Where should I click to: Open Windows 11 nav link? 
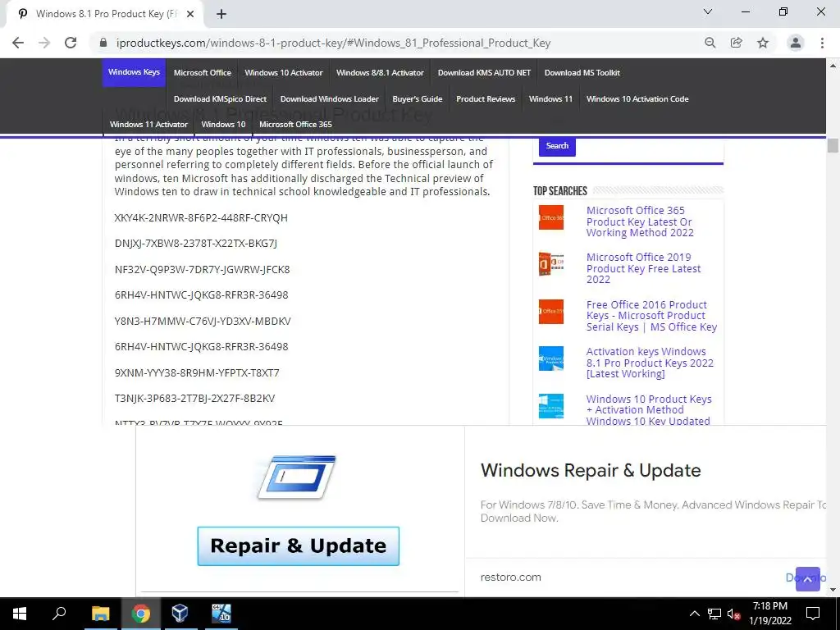pos(550,98)
